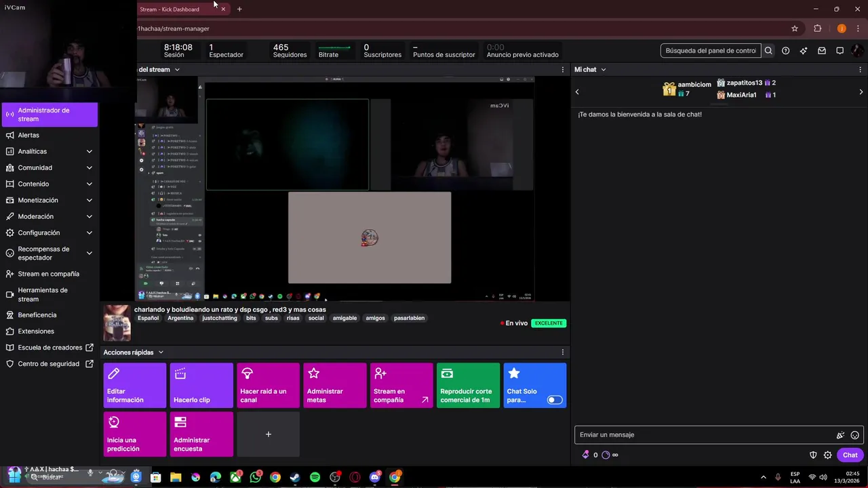
Task: Open stream preview three-dot options
Action: [562, 70]
